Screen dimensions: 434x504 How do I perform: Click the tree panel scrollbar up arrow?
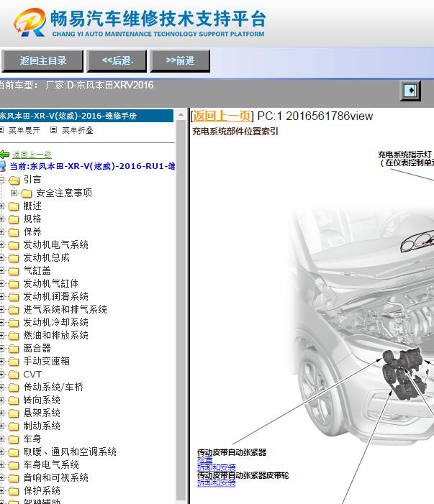point(181,114)
